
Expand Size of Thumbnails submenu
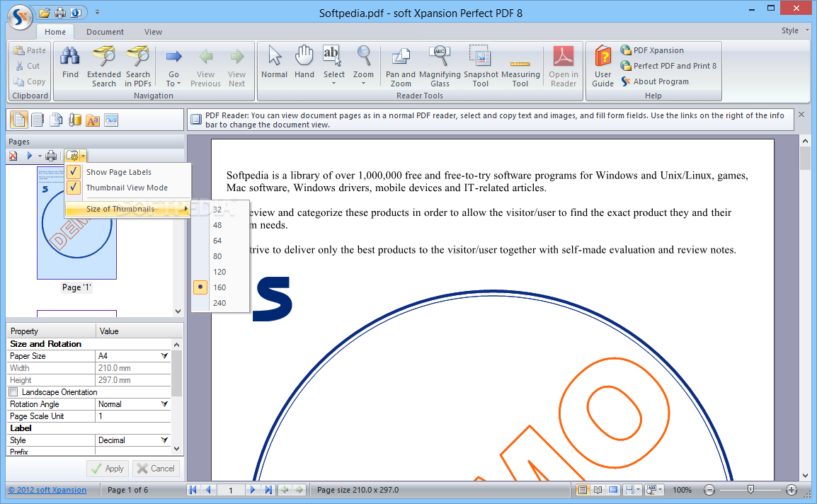pos(128,209)
